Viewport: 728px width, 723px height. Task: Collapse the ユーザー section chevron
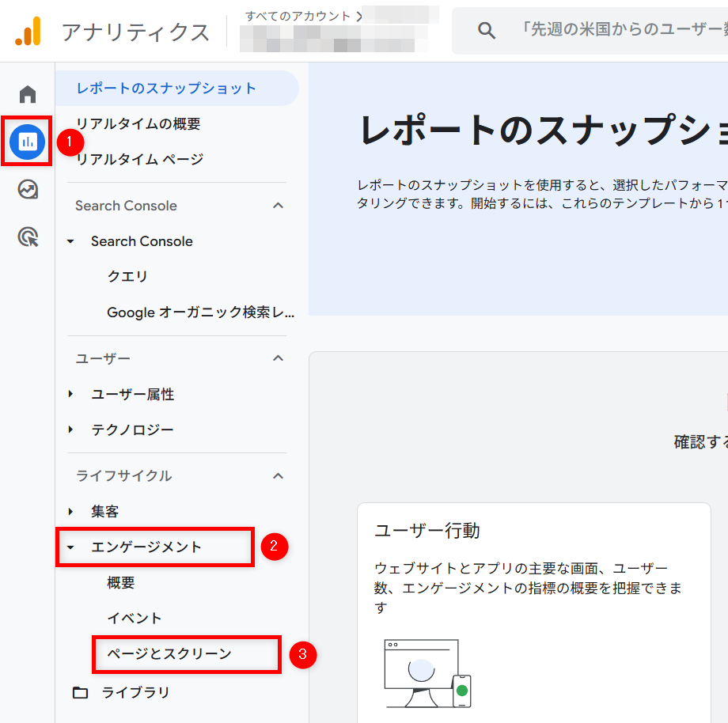coord(278,358)
